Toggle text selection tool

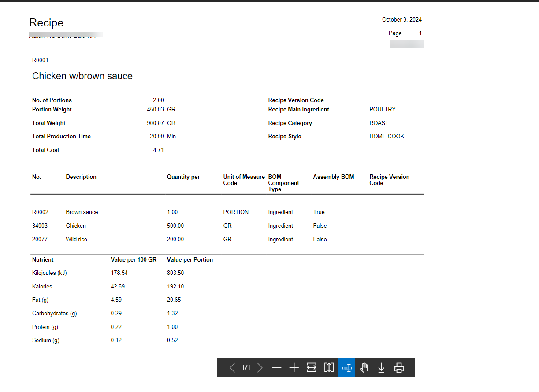(347, 367)
